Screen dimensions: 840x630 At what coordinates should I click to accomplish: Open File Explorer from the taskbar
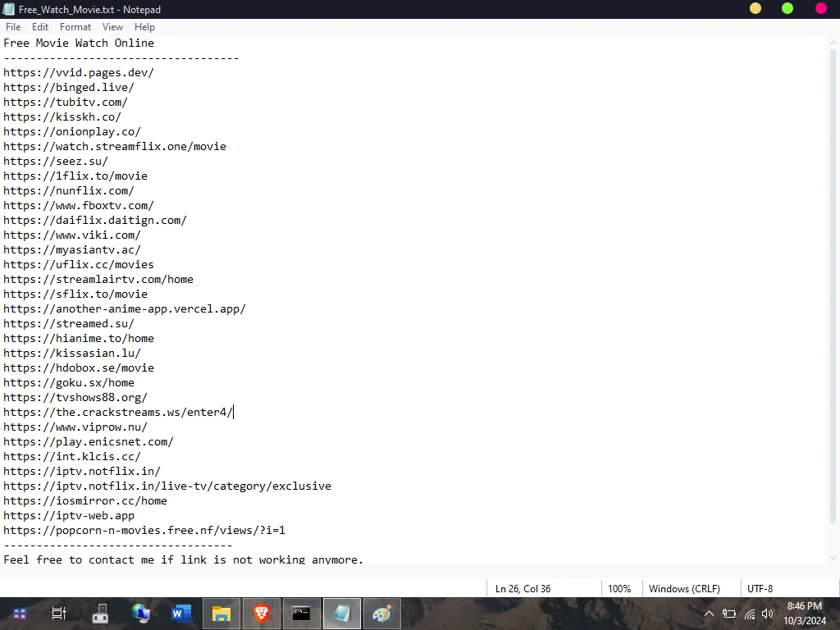pyautogui.click(x=221, y=614)
